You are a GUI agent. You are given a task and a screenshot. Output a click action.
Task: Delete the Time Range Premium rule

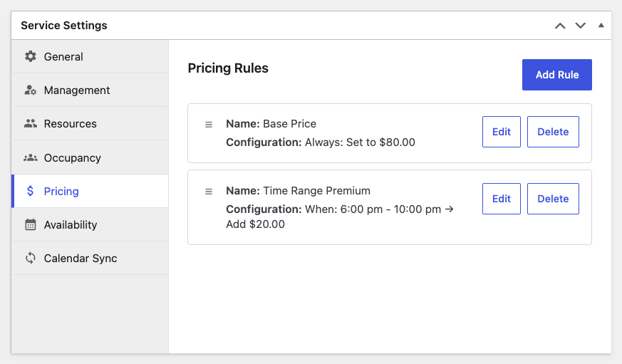coord(553,199)
